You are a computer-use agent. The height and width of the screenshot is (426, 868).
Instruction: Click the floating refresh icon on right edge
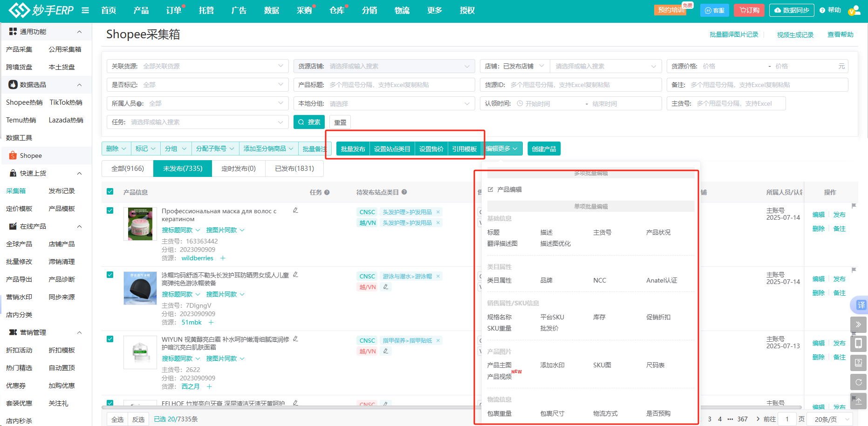click(x=858, y=382)
